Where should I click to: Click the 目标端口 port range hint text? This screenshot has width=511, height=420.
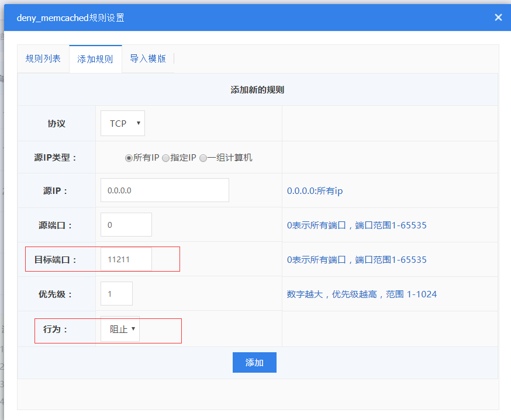click(357, 259)
